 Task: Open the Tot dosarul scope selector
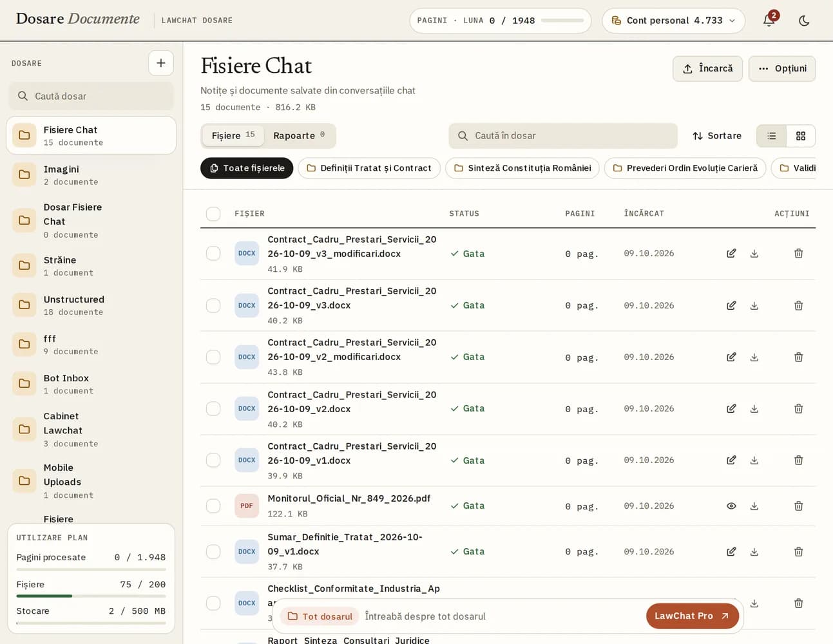point(320,616)
